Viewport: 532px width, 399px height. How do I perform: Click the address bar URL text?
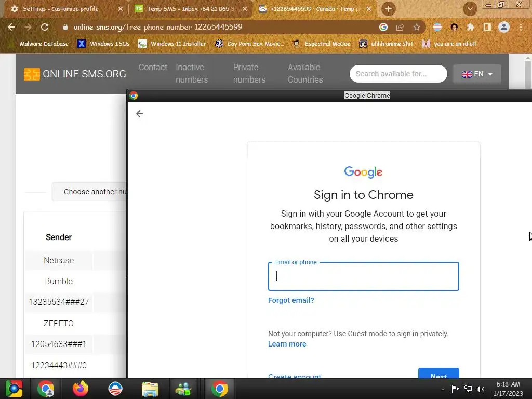(x=158, y=27)
